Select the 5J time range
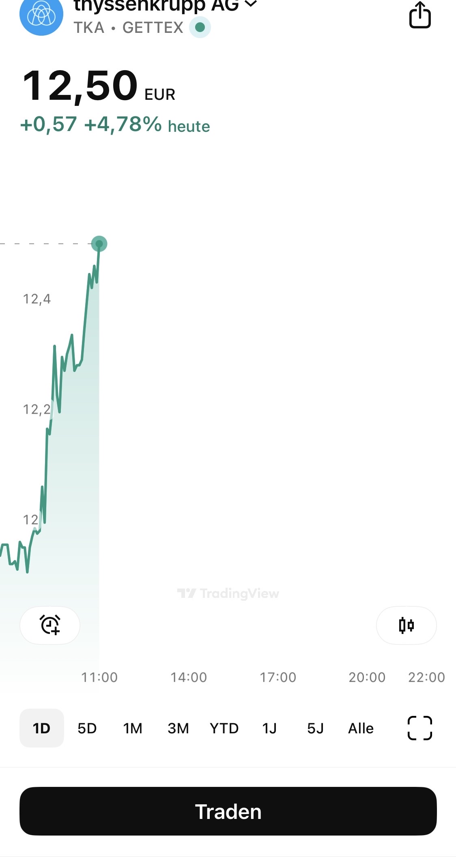The width and height of the screenshot is (456, 868). click(315, 728)
